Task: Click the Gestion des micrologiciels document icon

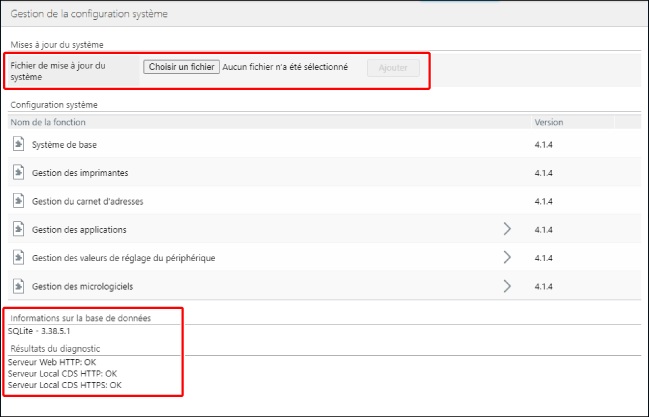Action: coord(18,286)
